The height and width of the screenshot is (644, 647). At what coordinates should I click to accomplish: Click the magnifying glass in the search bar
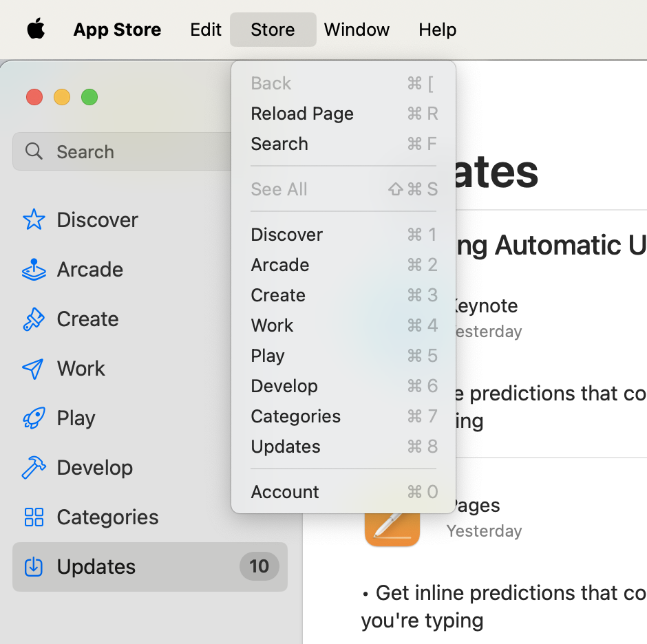[34, 151]
